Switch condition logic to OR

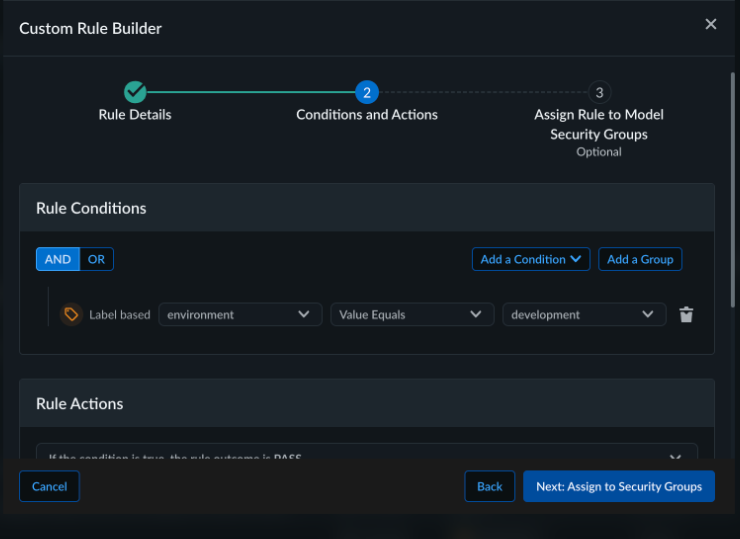tap(96, 259)
